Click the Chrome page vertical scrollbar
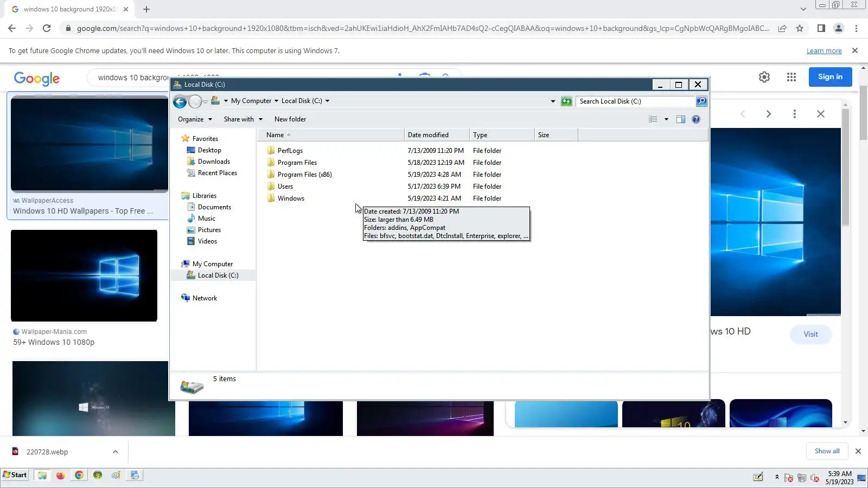Viewport: 868px width, 488px height. coord(864,113)
